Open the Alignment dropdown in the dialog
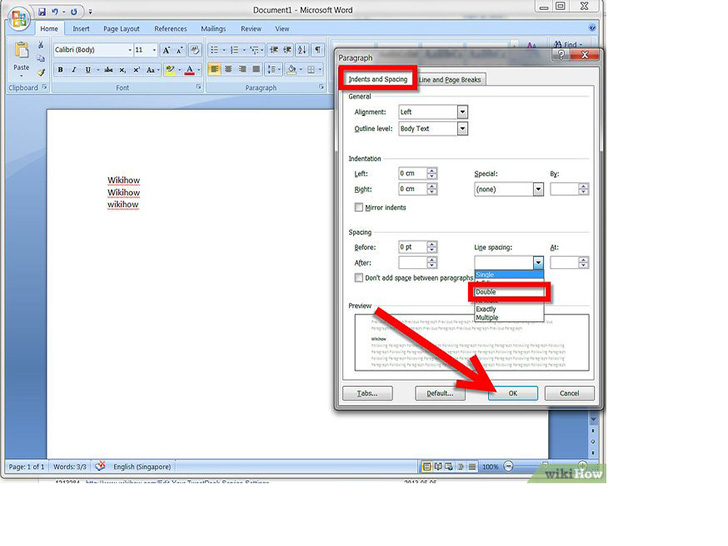The width and height of the screenshot is (728, 546). tap(462, 112)
